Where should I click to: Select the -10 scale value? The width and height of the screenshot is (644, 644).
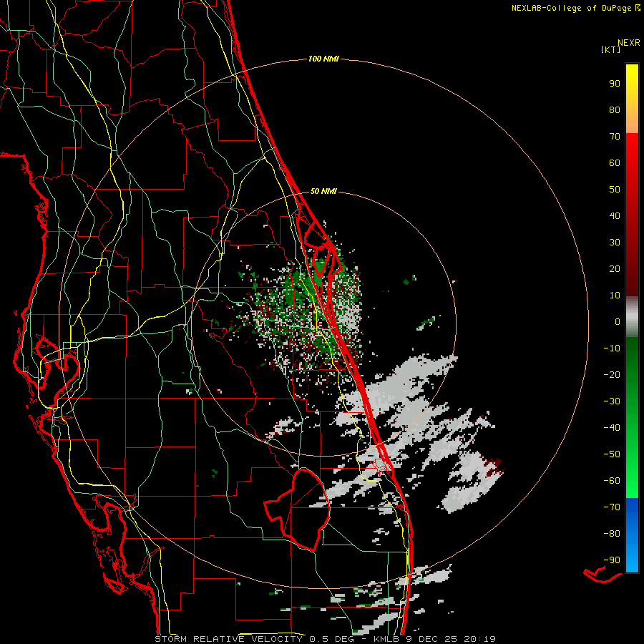(612, 348)
